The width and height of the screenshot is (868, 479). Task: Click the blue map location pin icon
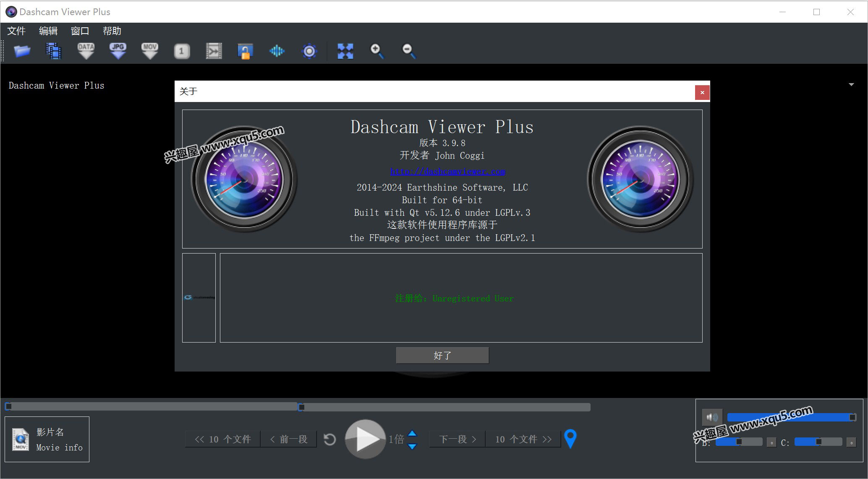[570, 439]
